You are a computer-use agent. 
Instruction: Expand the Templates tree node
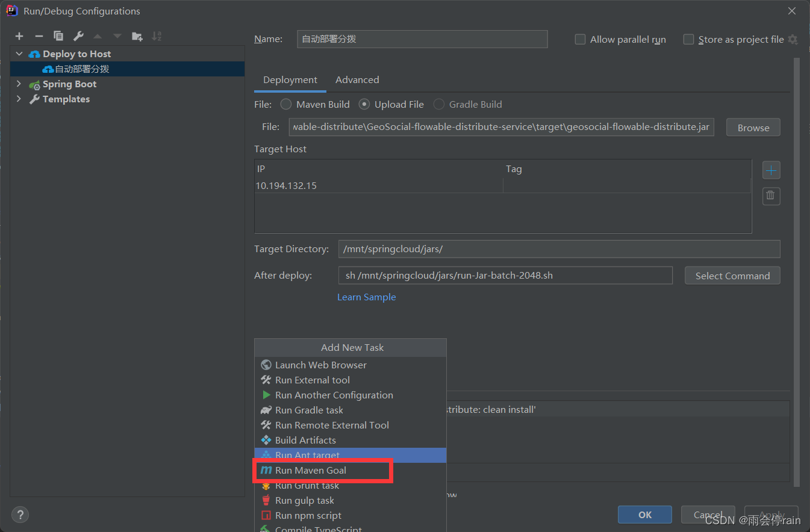pyautogui.click(x=19, y=99)
